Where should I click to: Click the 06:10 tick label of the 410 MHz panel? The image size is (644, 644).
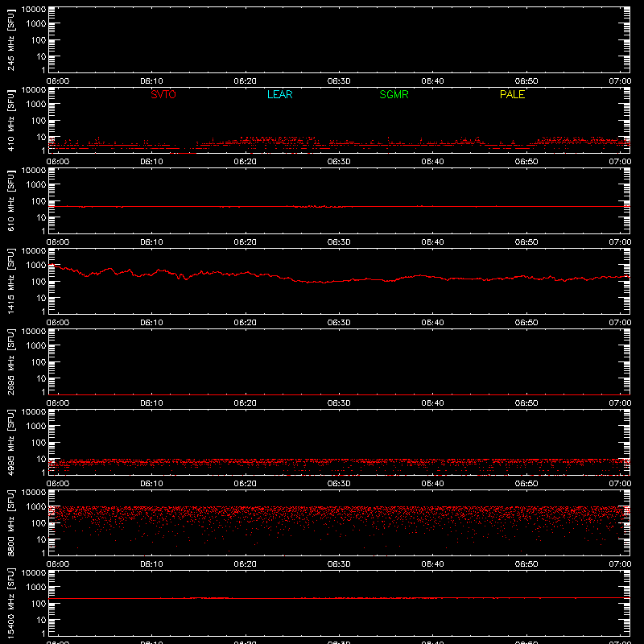click(151, 162)
